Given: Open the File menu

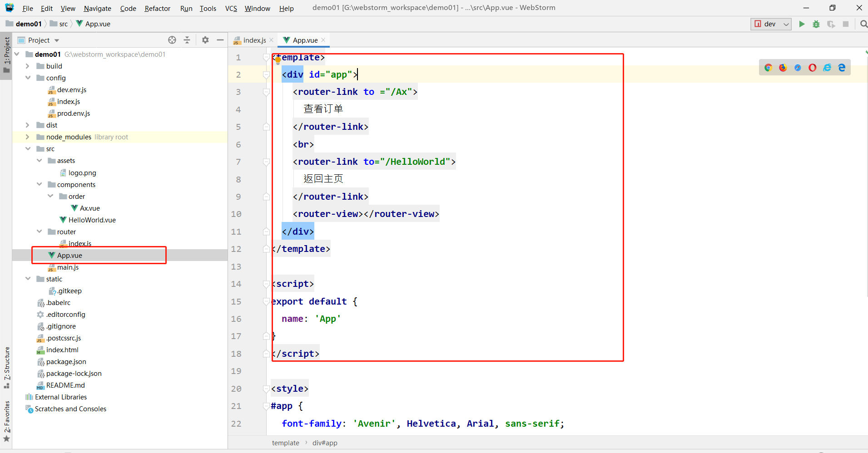Looking at the screenshot, I should click(27, 8).
